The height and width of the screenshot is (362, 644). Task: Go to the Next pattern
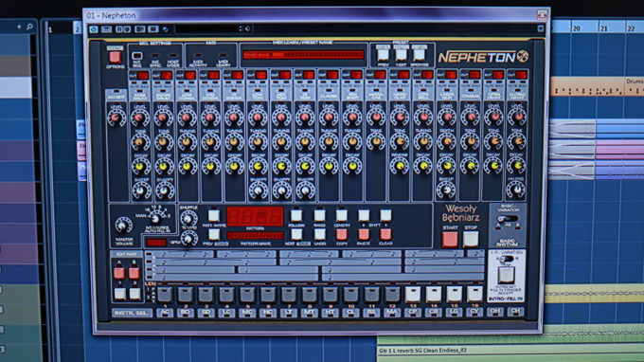(296, 235)
